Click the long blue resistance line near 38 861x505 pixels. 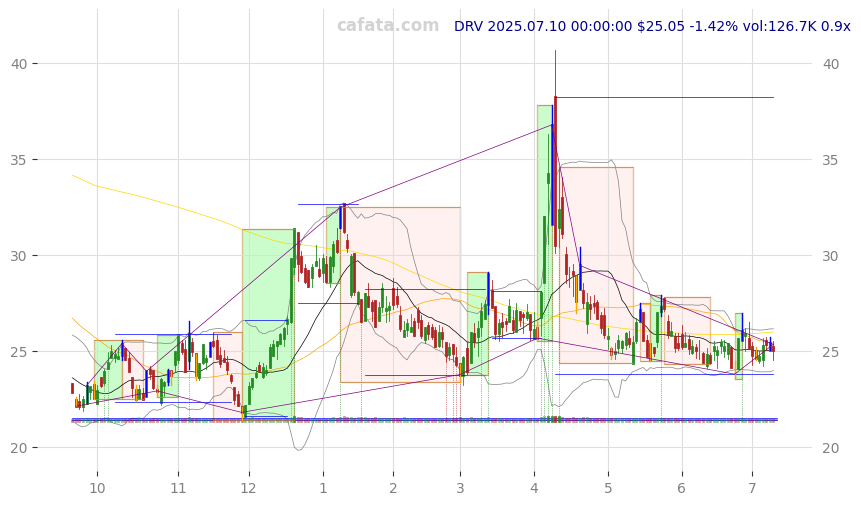tap(664, 97)
